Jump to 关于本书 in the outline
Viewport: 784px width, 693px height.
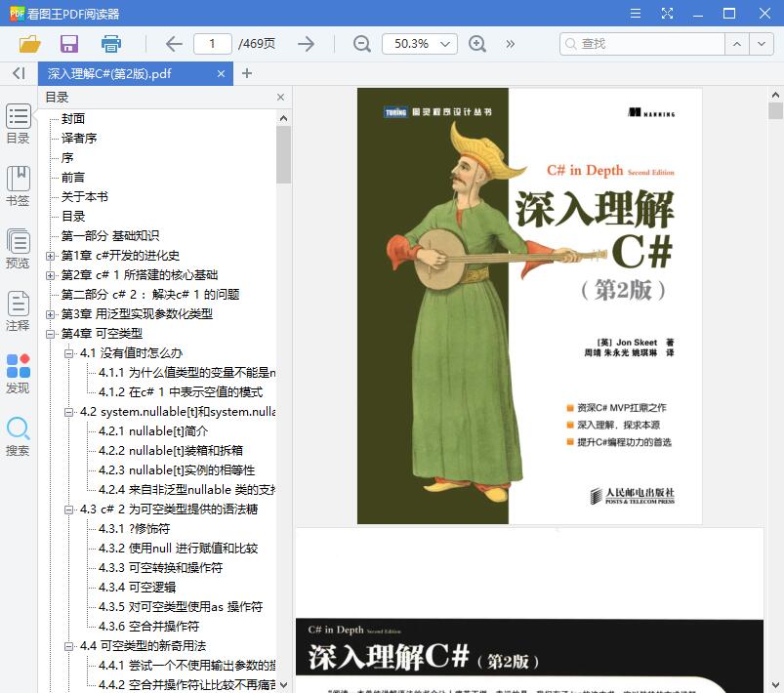pos(85,197)
